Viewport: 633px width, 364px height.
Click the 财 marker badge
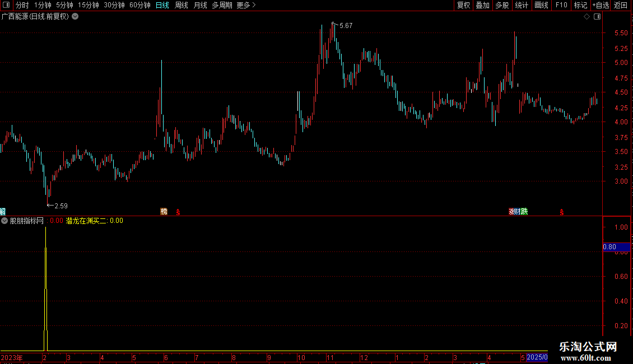tap(518, 212)
